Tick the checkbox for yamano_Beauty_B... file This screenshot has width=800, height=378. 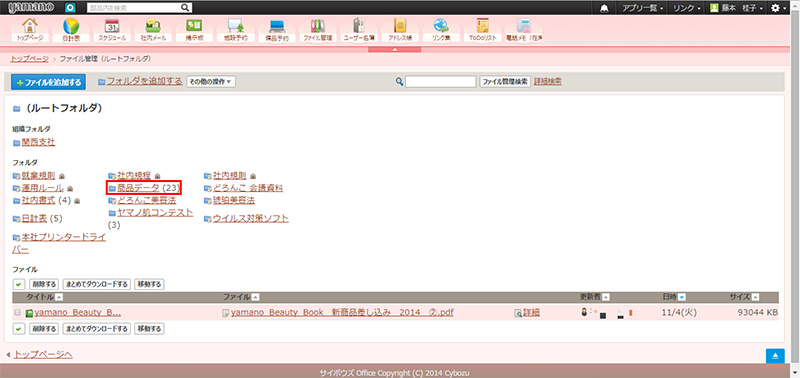(x=18, y=313)
